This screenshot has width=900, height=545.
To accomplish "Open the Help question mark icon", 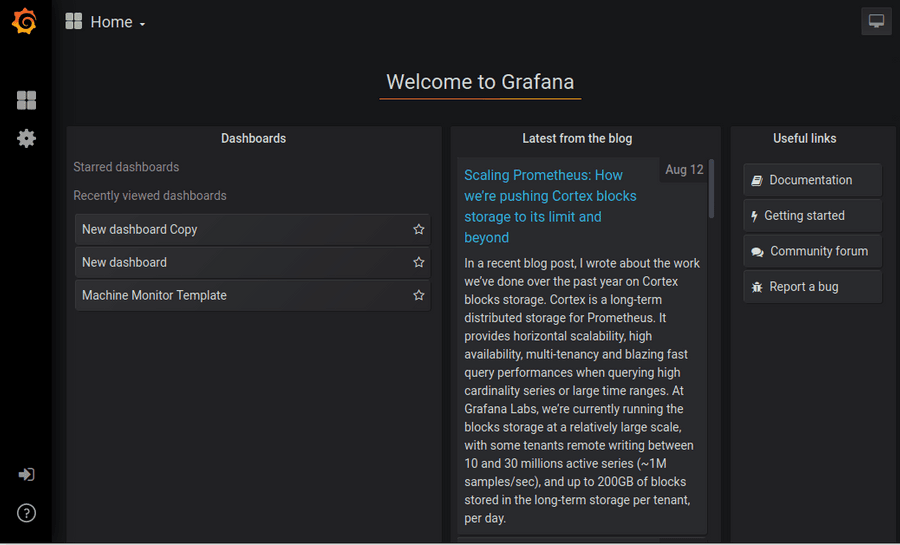I will [26, 513].
